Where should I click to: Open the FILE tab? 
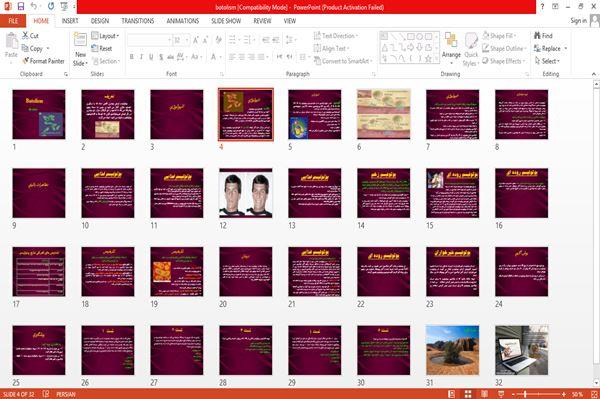13,21
